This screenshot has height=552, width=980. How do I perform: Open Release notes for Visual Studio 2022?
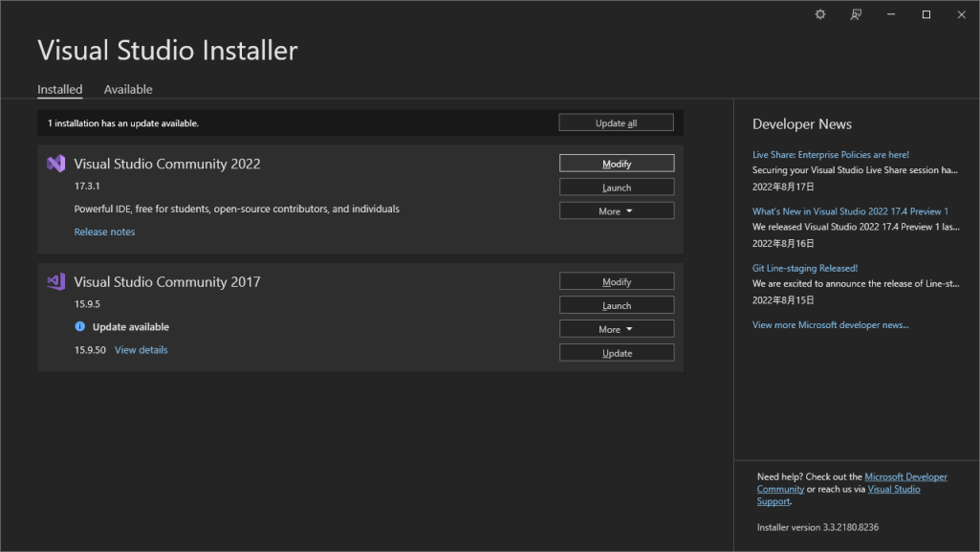(104, 232)
